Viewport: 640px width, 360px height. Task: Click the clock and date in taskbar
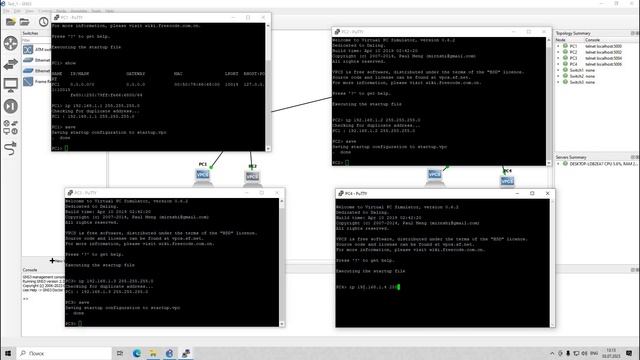tap(611, 353)
